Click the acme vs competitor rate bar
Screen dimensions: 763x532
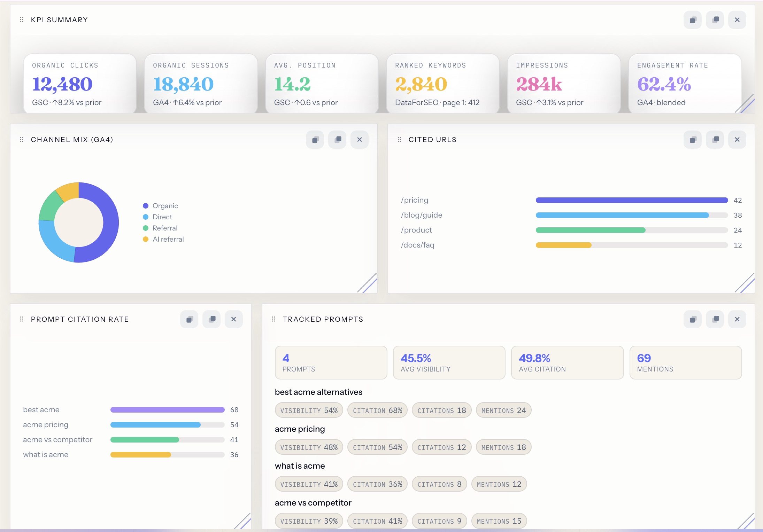168,440
